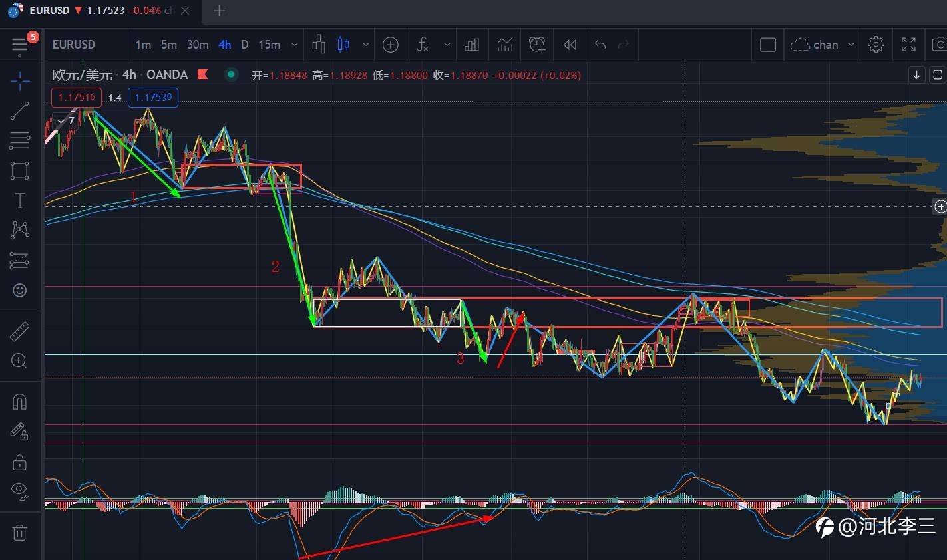
Task: Expand the chart style dropdown arrow
Action: pos(365,45)
